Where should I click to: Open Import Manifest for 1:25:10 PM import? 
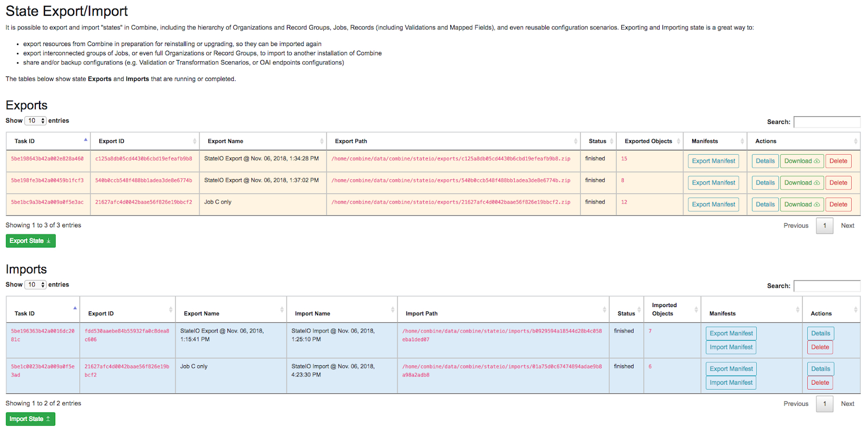coord(731,347)
